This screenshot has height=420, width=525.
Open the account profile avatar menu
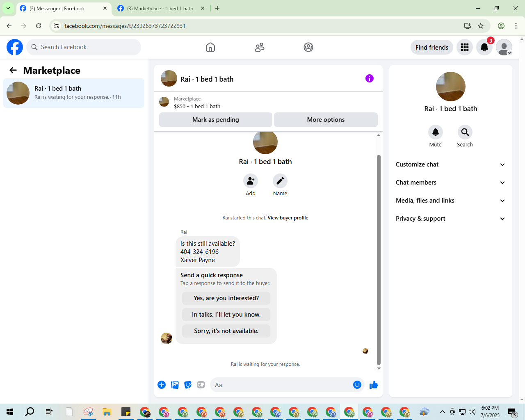point(504,47)
